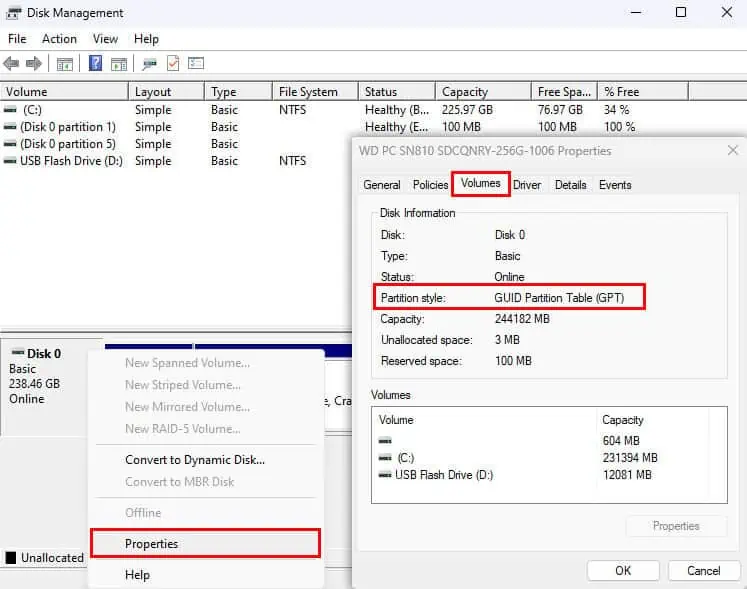
Task: Choose Convert to Dynamic Disk option
Action: tap(194, 460)
